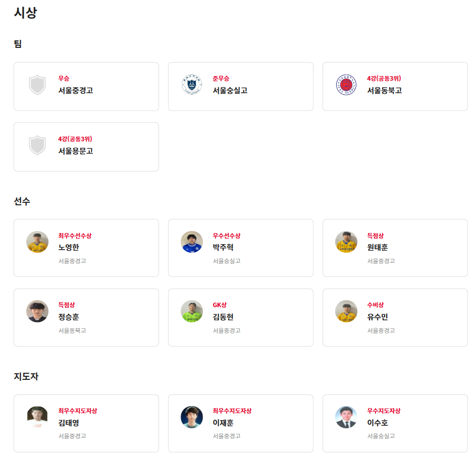Click the 서울동북고 team emblem
Screen dimensions: 476x457
click(x=346, y=85)
